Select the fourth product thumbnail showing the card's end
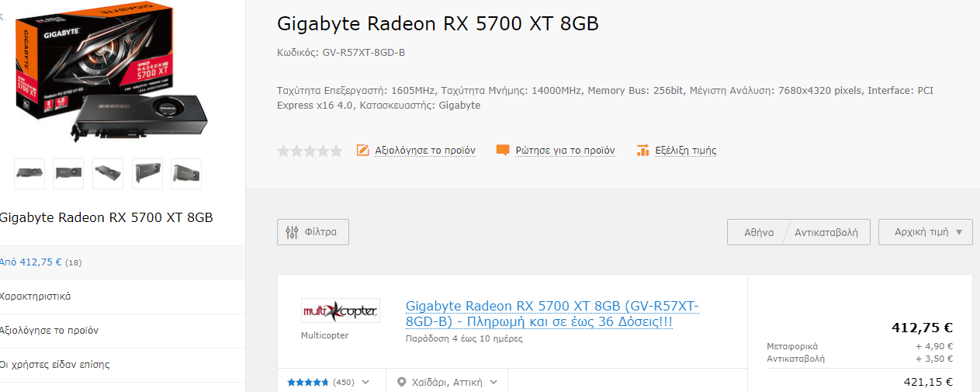 point(147,174)
